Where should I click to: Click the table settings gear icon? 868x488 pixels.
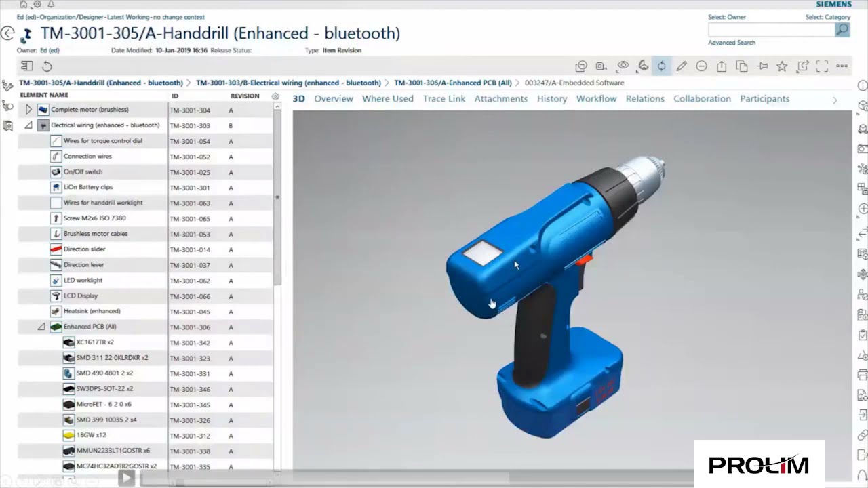point(275,96)
